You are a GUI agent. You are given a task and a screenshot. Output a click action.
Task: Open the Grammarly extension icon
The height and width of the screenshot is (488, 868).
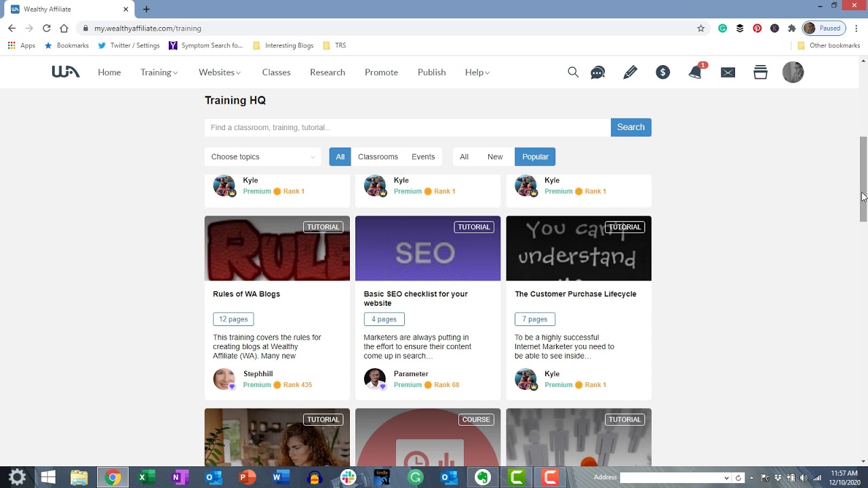[x=722, y=28]
